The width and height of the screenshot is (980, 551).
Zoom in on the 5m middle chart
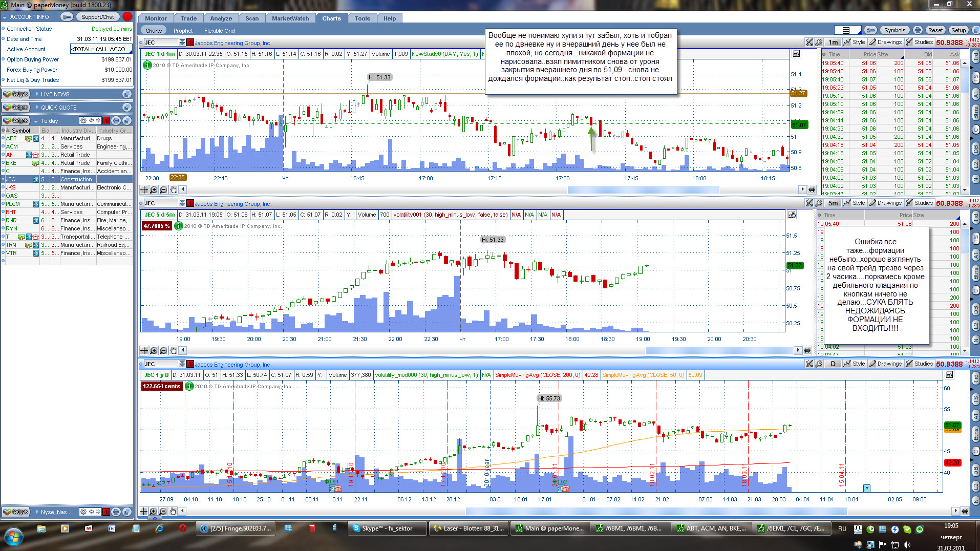coord(154,350)
